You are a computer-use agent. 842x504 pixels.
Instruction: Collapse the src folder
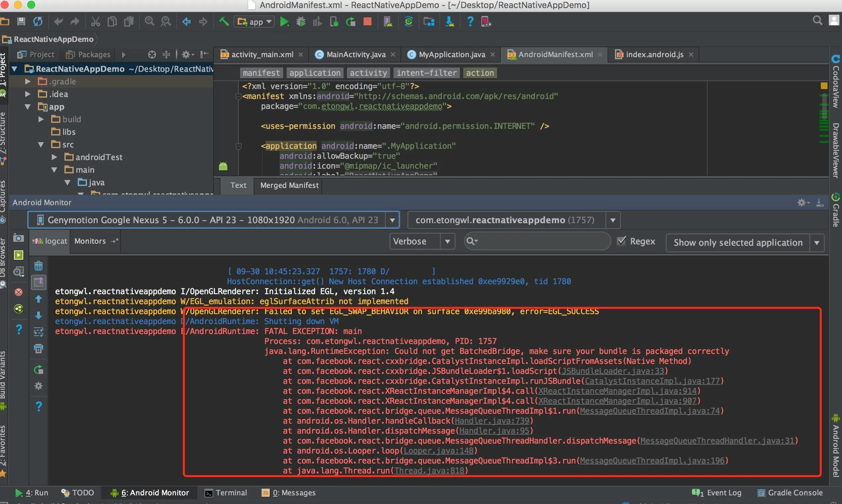41,144
